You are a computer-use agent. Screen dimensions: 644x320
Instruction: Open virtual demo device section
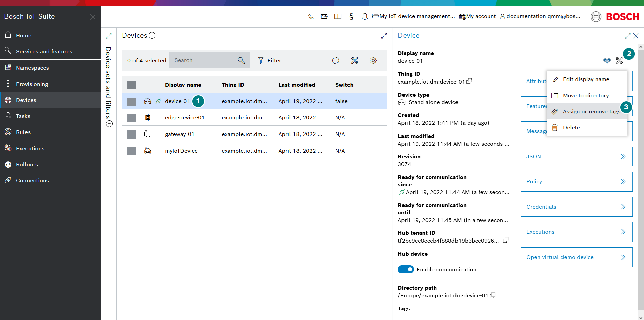point(576,257)
